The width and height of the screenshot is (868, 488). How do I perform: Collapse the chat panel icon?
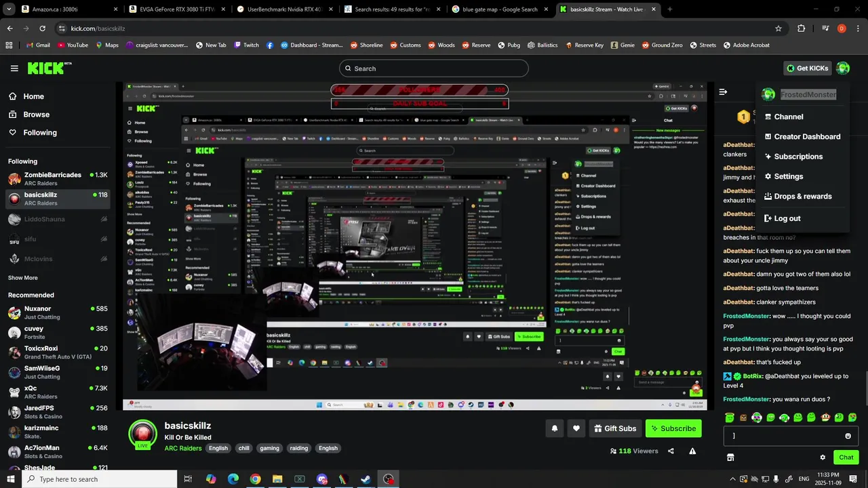(x=723, y=91)
